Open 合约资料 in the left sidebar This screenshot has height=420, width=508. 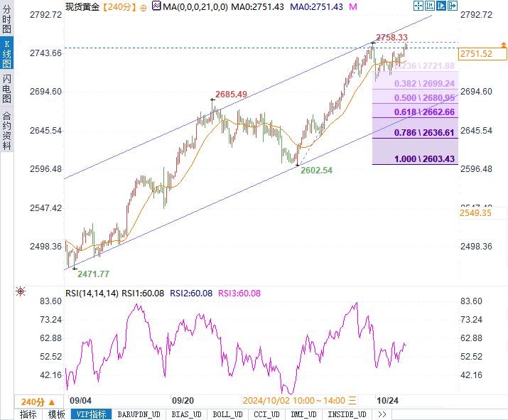click(x=6, y=130)
